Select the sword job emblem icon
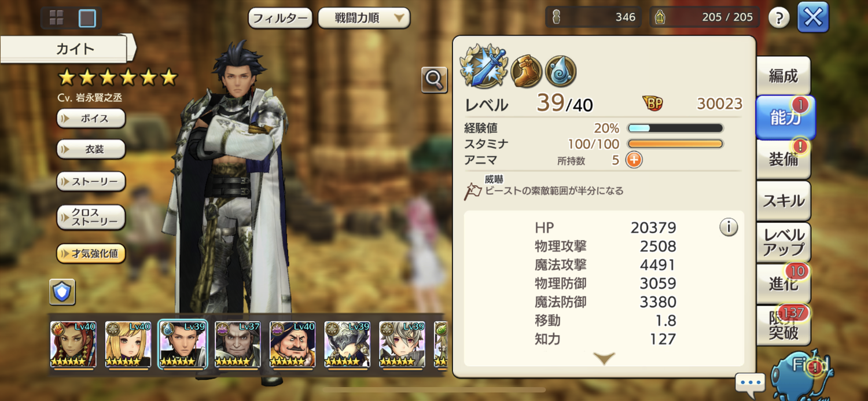The width and height of the screenshot is (868, 401). [x=484, y=66]
